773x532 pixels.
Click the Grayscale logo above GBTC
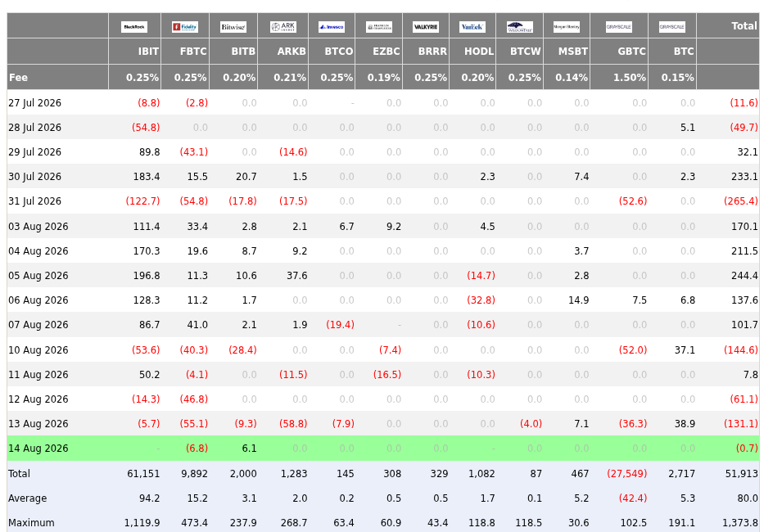619,26
